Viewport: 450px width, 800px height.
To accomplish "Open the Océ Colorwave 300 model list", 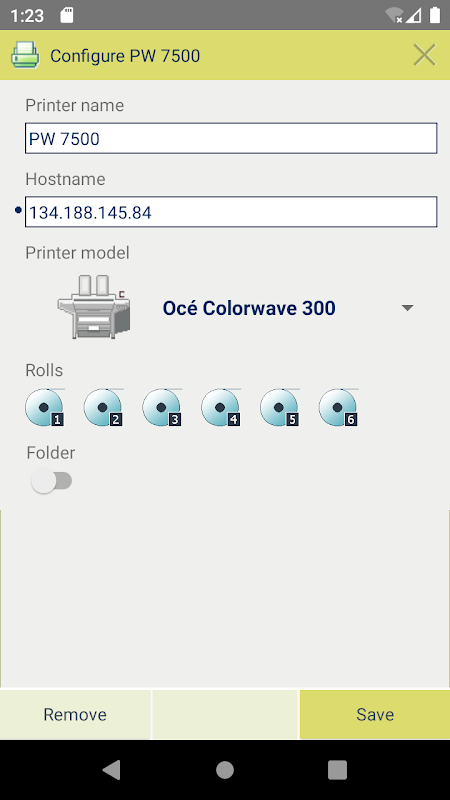I will click(249, 308).
